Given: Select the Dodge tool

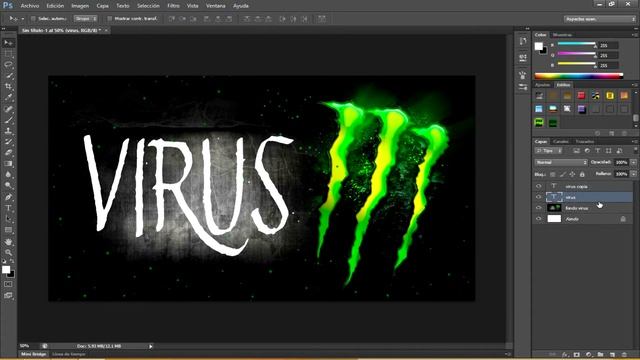Looking at the screenshot, I should [8, 186].
